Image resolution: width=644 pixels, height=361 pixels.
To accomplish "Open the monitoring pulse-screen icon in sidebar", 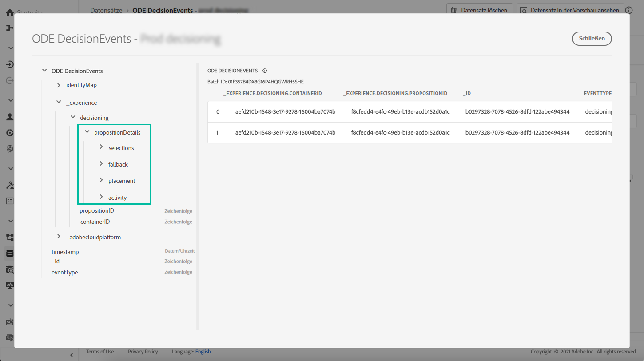I will [9, 285].
